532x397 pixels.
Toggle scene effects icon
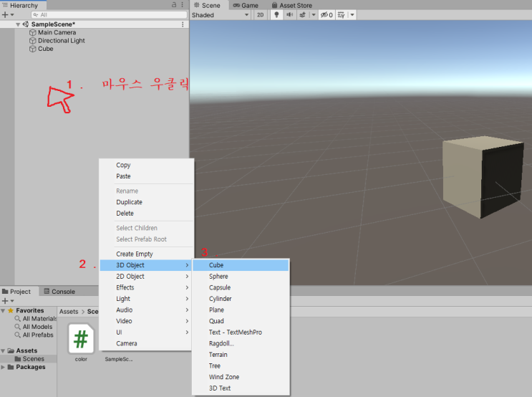(302, 15)
